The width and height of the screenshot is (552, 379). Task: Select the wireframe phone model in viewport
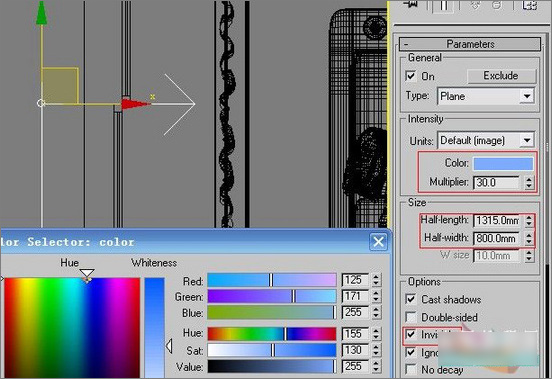pyautogui.click(x=358, y=118)
